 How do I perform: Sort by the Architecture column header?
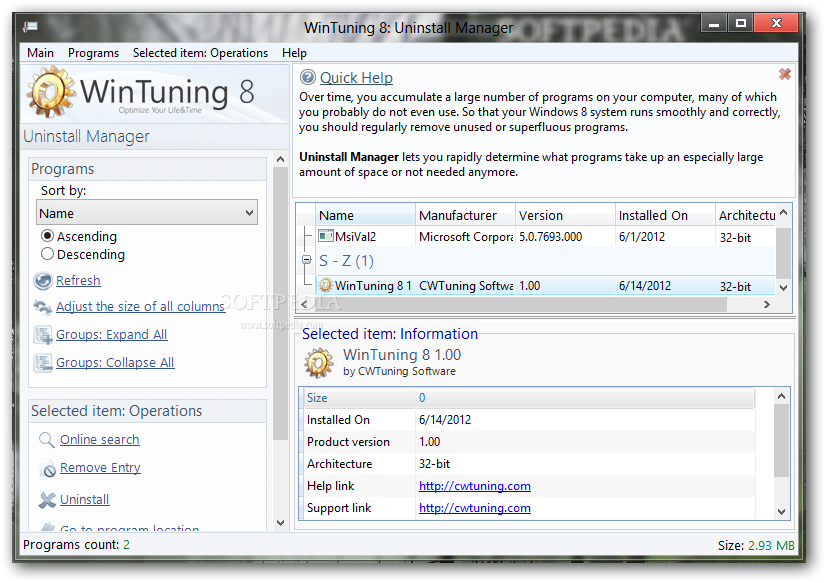click(x=745, y=215)
